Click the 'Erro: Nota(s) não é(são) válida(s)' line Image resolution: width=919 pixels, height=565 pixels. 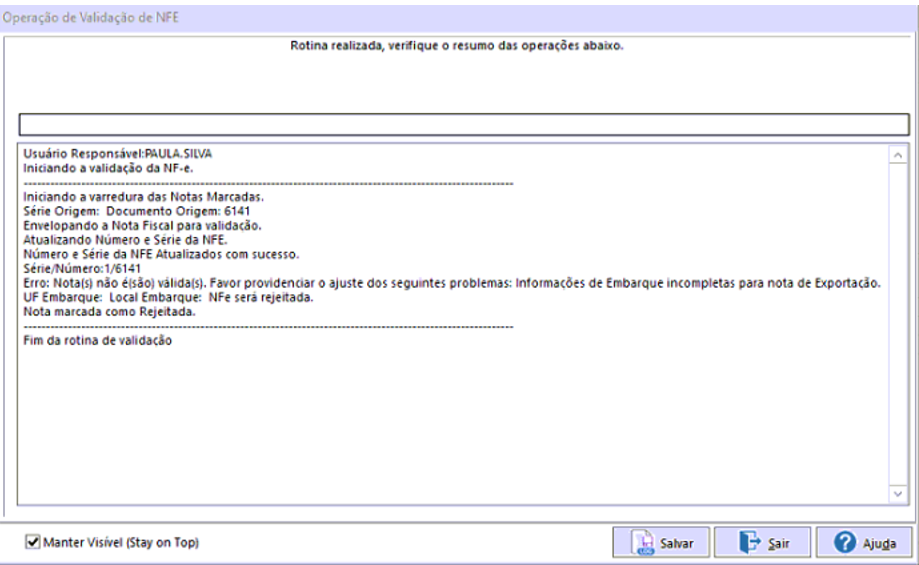[x=452, y=283]
